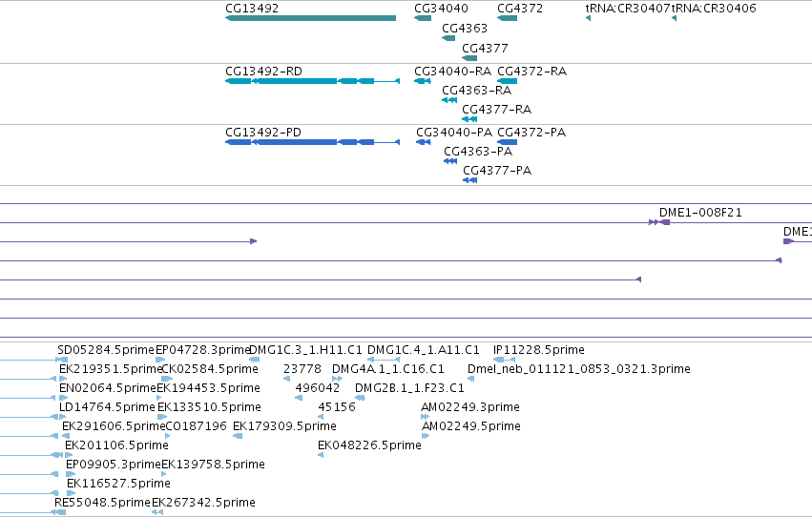Screen dimensions: 812x517
Task: Select the CG4377-PA protein feature
Action: pyautogui.click(x=469, y=180)
